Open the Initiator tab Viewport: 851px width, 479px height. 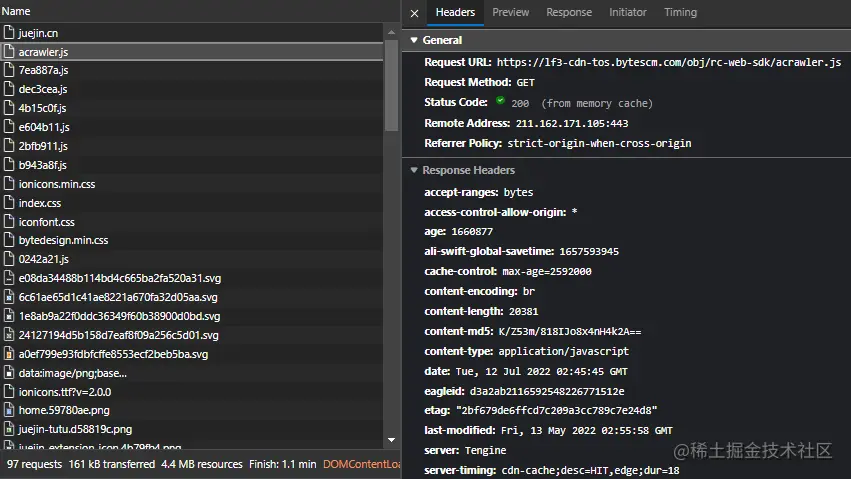pos(627,12)
